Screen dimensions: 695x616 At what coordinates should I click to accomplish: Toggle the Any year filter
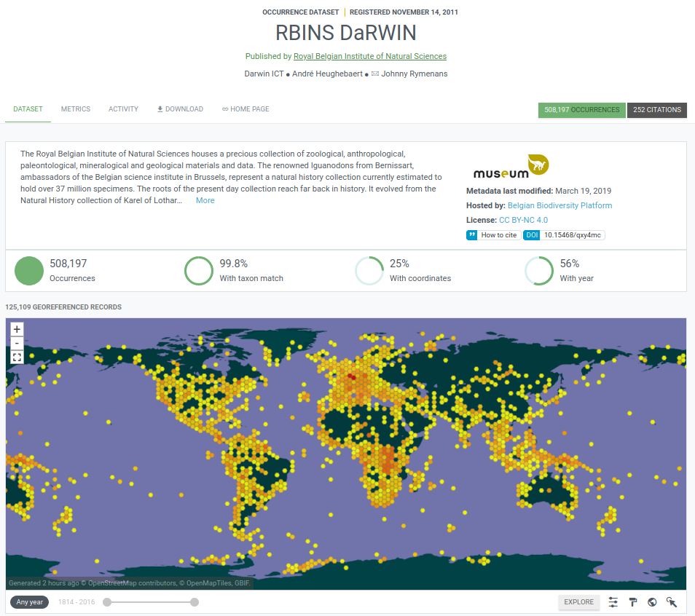(30, 602)
